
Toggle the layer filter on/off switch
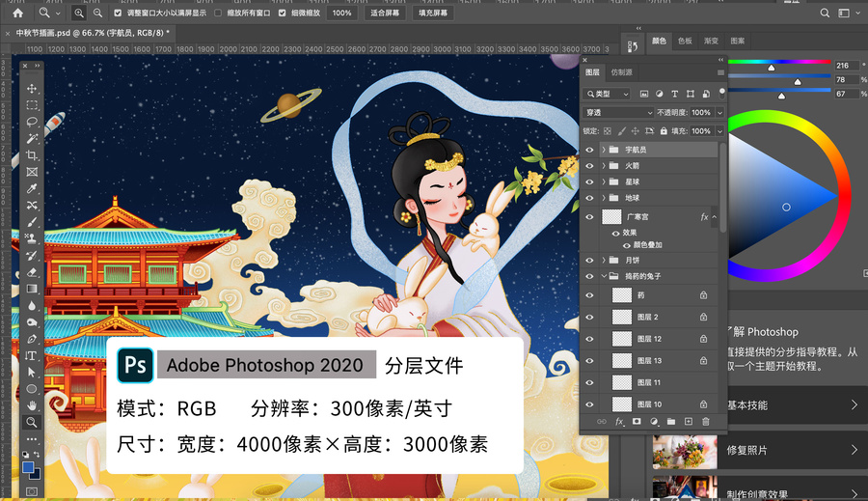click(x=721, y=93)
